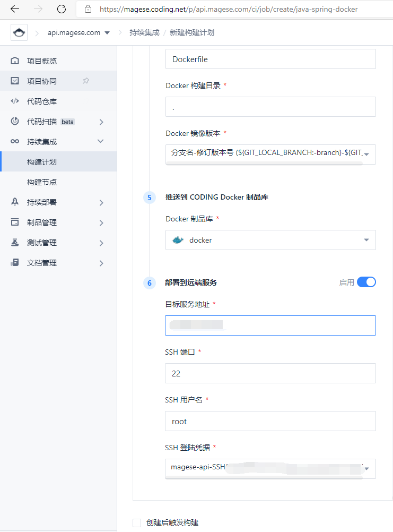The width and height of the screenshot is (393, 532).
Task: Click the SSH 用户名 field showing root
Action: point(270,421)
